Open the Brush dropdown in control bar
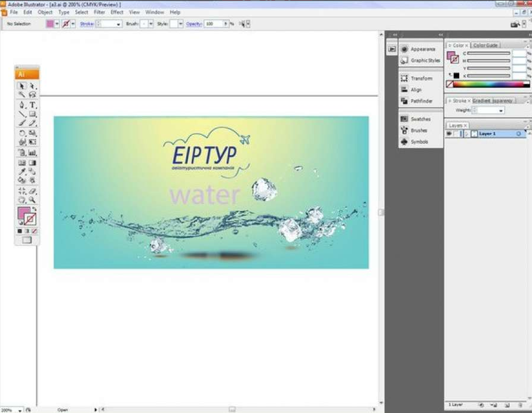This screenshot has height=413, width=532. tap(150, 24)
